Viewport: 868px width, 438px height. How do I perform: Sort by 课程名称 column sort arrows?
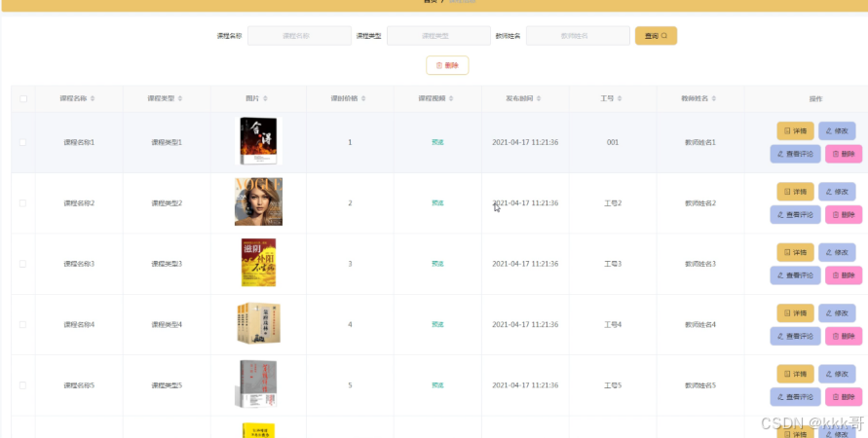[93, 98]
